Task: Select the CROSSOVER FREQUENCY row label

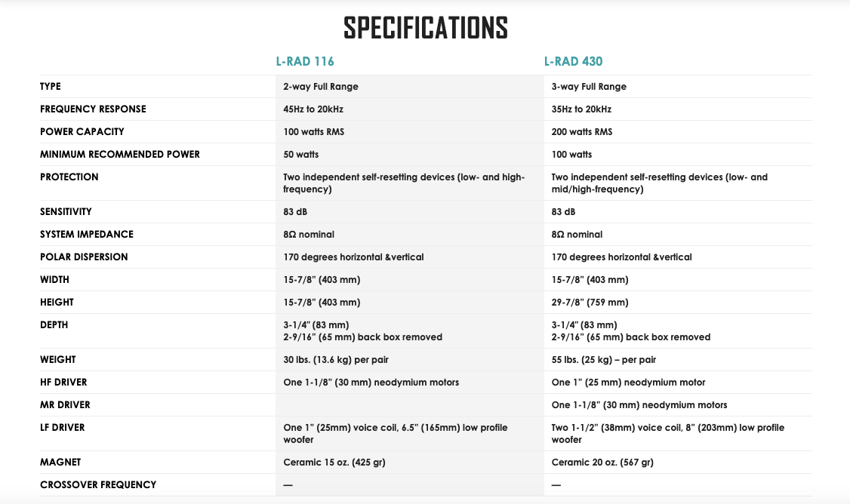Action: tap(98, 485)
